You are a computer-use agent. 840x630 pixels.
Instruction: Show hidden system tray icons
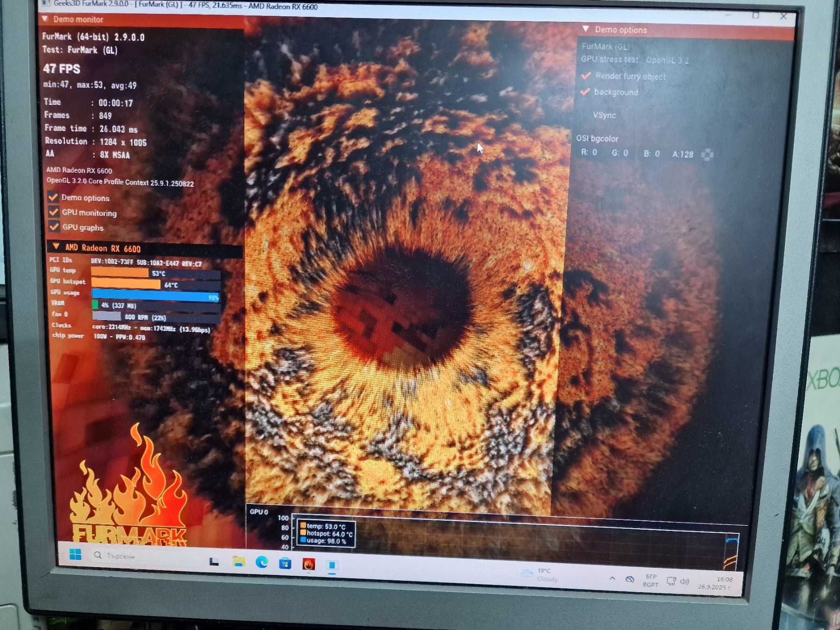[x=612, y=578]
